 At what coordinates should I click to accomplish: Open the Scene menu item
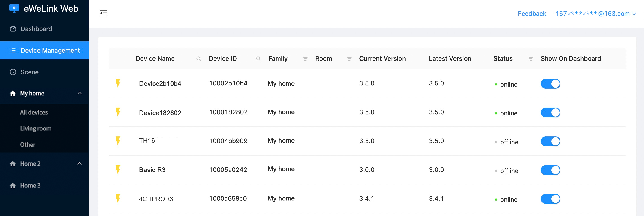tap(29, 72)
